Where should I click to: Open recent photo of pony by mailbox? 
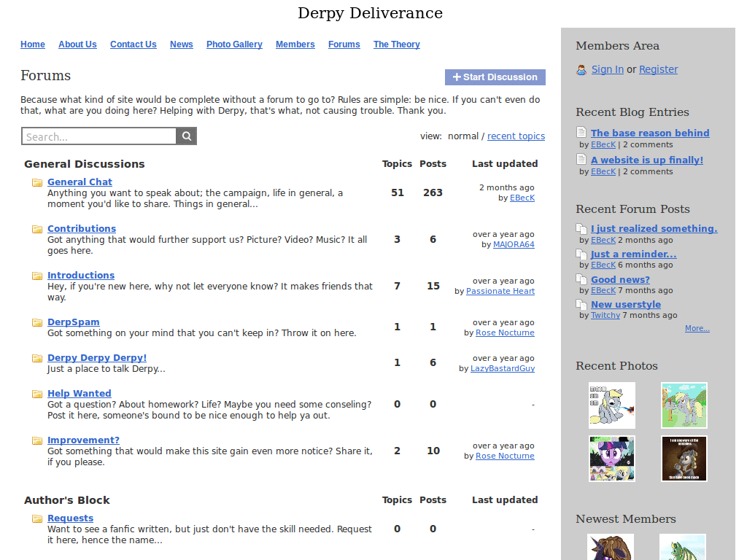coord(684,405)
